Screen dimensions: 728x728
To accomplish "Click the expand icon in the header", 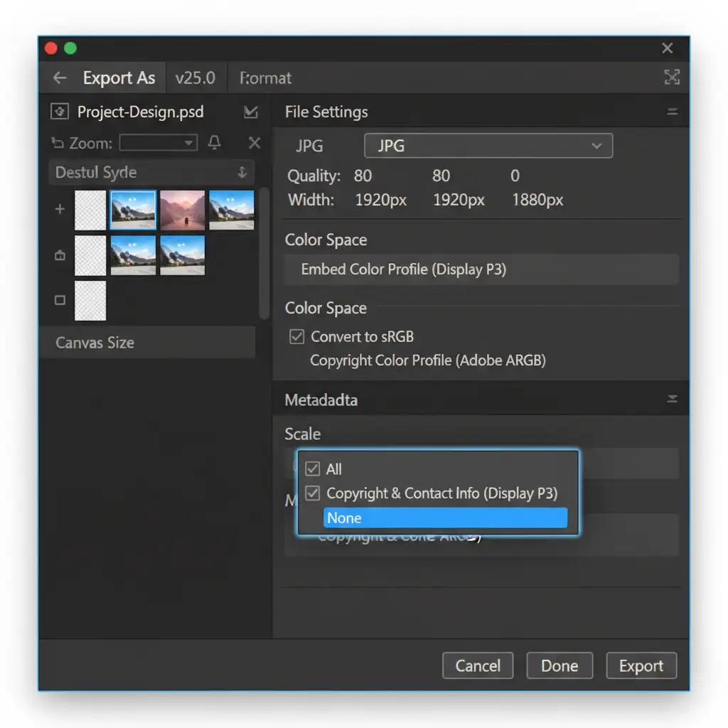I will (671, 77).
